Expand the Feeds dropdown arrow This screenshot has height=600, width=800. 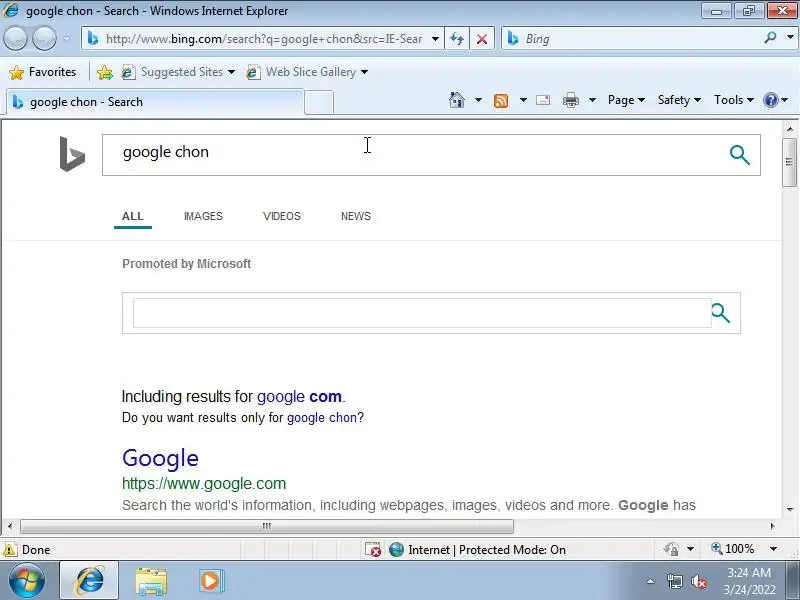(523, 100)
